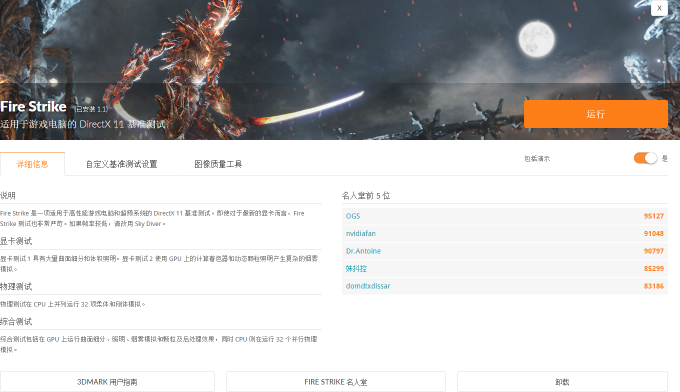Click the 3DMARK 用户指南 button
Viewport: 680px width, 392px height.
coord(107,382)
